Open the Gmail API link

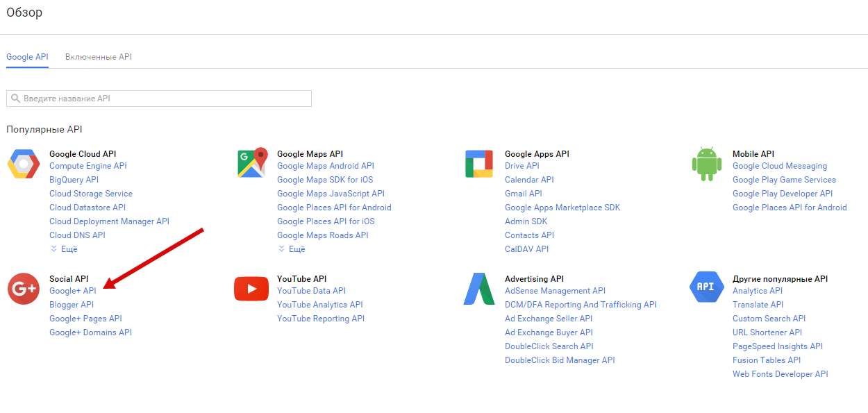tap(524, 194)
